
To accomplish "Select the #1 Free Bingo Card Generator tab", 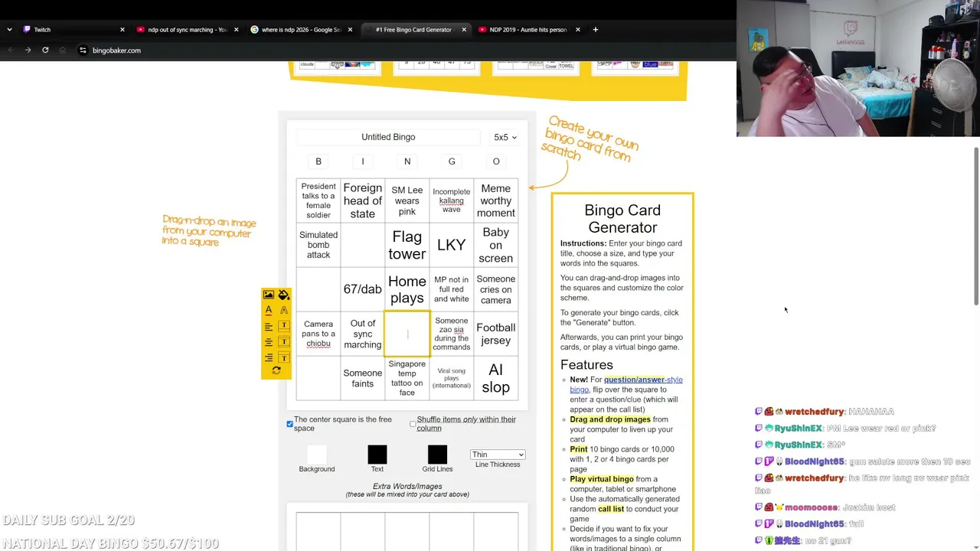I will 415,30.
